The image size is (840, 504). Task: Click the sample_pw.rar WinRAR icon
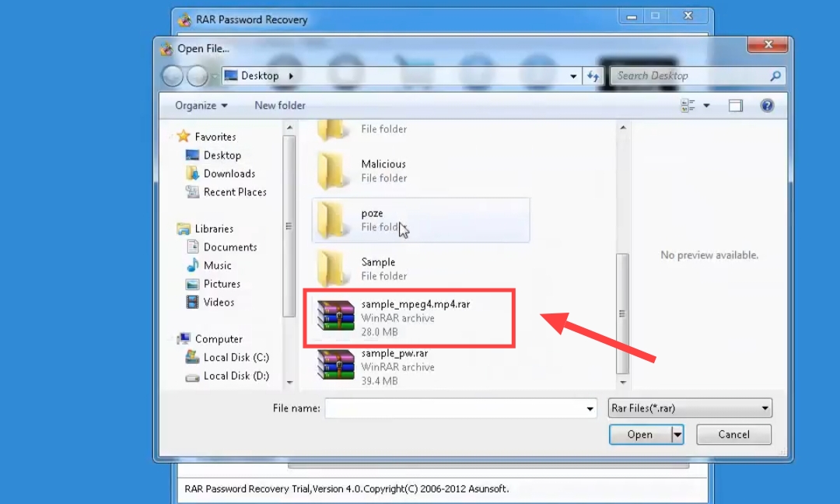(336, 366)
